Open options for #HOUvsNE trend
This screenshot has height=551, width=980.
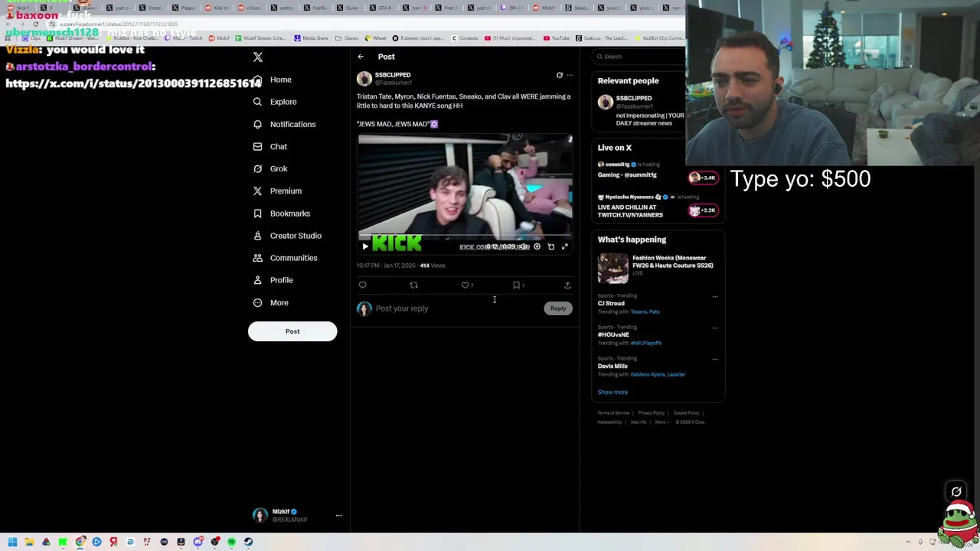point(715,328)
